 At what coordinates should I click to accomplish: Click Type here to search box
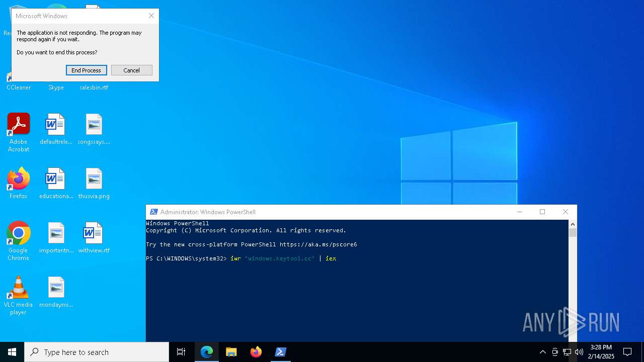97,352
